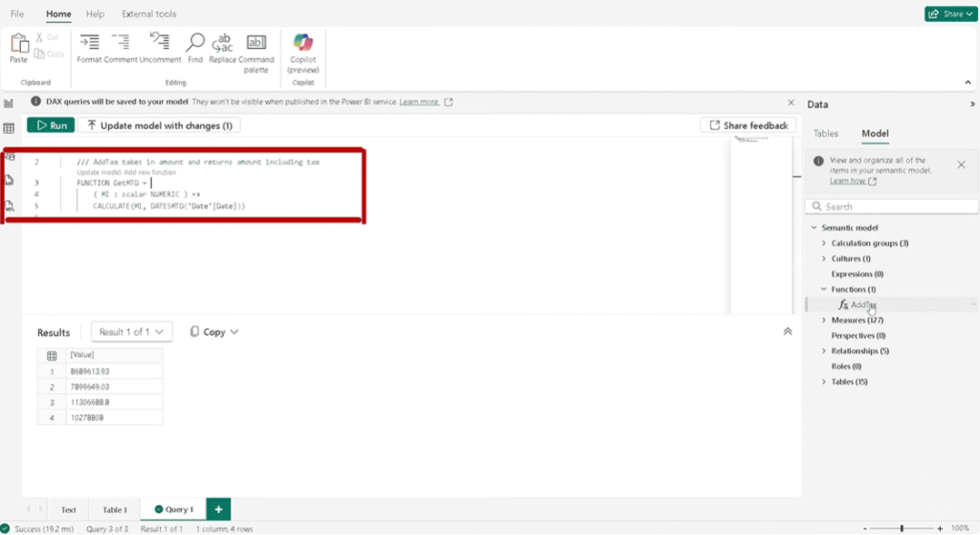The width and height of the screenshot is (980, 535).
Task: Open the Help ribbon tab
Action: click(x=95, y=13)
